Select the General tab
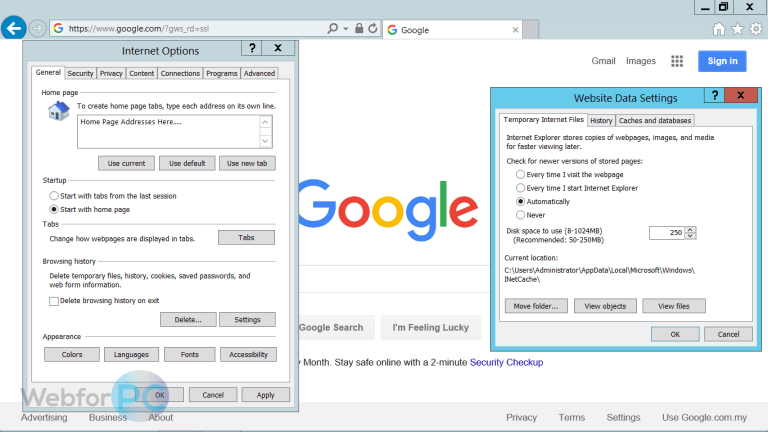This screenshot has height=433, width=768. click(x=48, y=72)
